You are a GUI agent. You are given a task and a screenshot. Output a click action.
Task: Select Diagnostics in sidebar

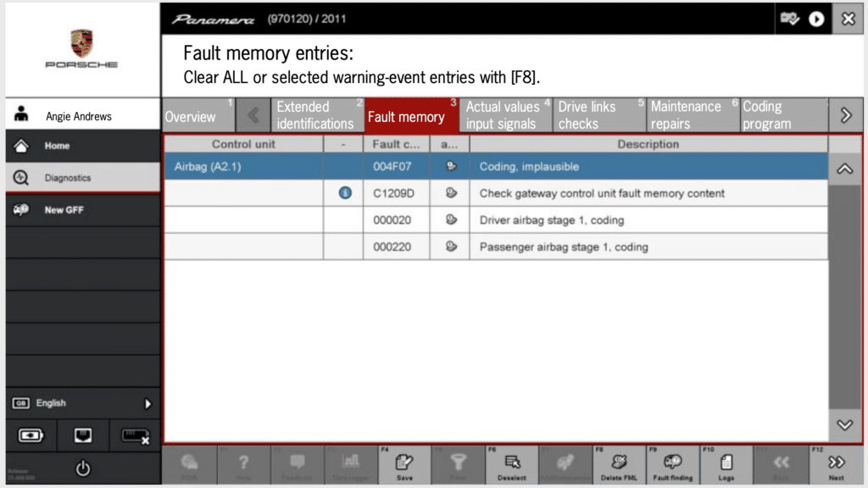pyautogui.click(x=83, y=178)
